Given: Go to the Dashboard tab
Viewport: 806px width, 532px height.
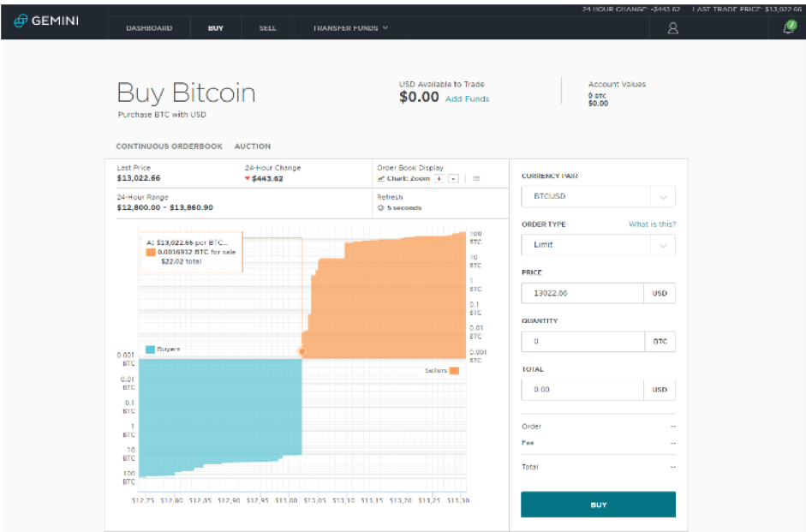Looking at the screenshot, I should point(149,28).
